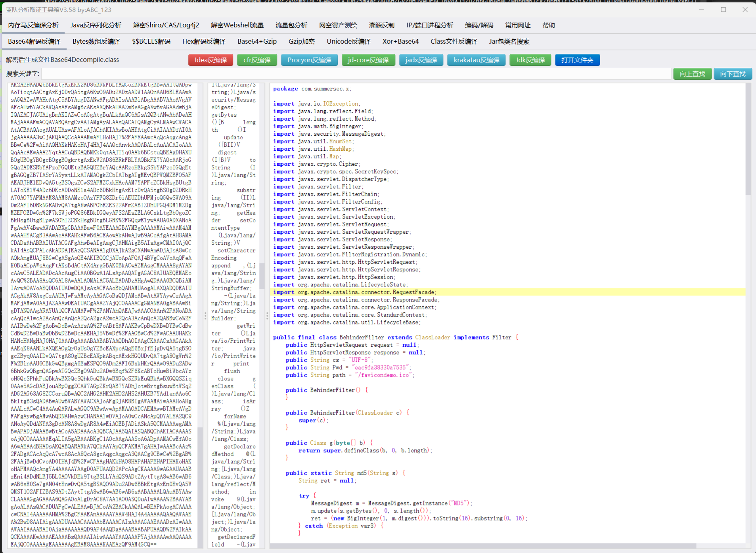The height and width of the screenshot is (553, 756).
Task: Switch to 解密Webshell流量 tab
Action: [x=237, y=25]
